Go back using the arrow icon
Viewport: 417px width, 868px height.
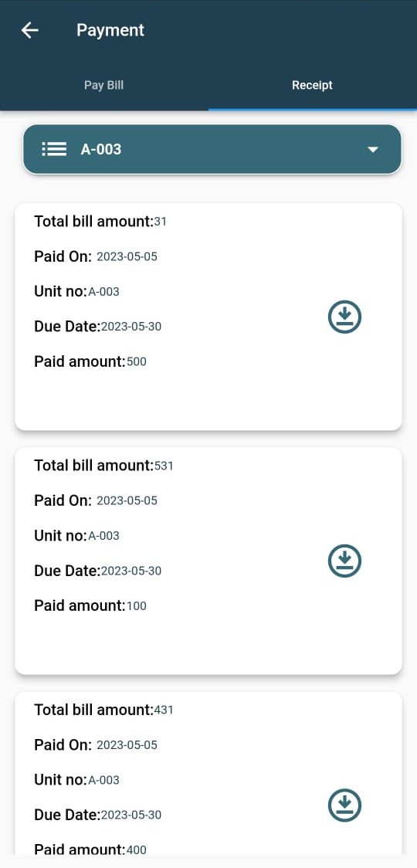coord(29,30)
